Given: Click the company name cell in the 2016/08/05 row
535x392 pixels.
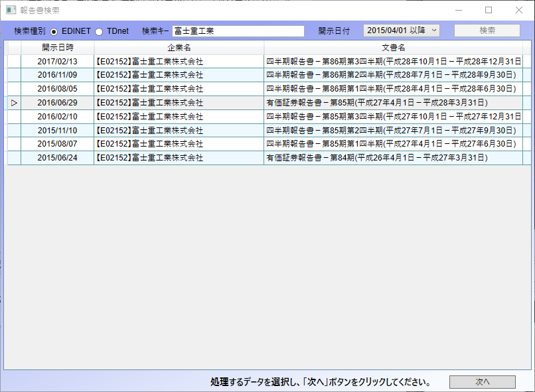Looking at the screenshot, I should [x=179, y=89].
